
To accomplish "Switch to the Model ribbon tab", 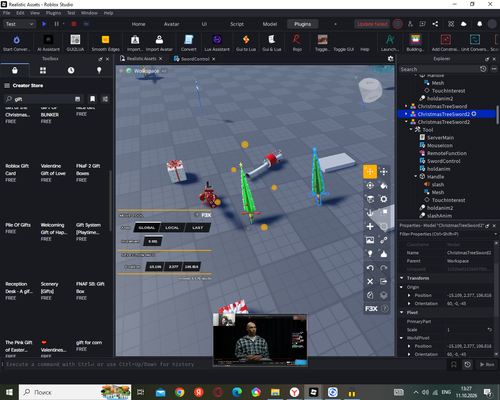I will 270,24.
